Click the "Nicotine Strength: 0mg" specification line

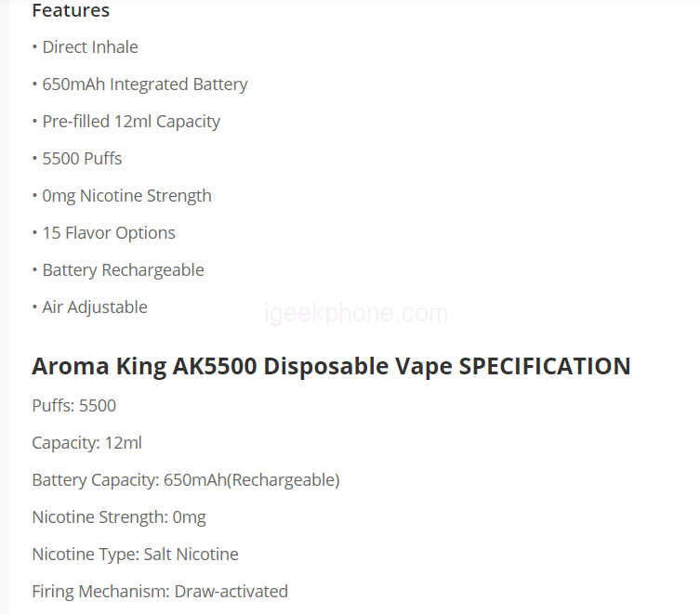(x=119, y=517)
